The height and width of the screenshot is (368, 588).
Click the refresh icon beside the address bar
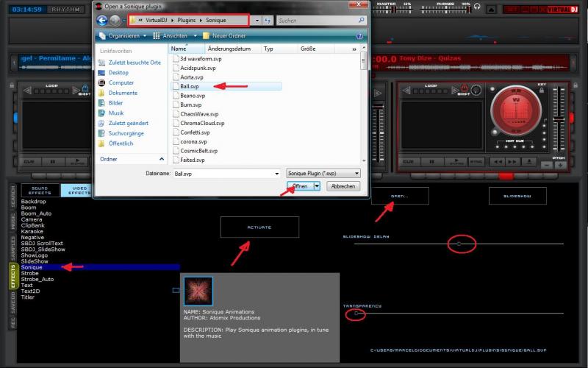pyautogui.click(x=268, y=21)
